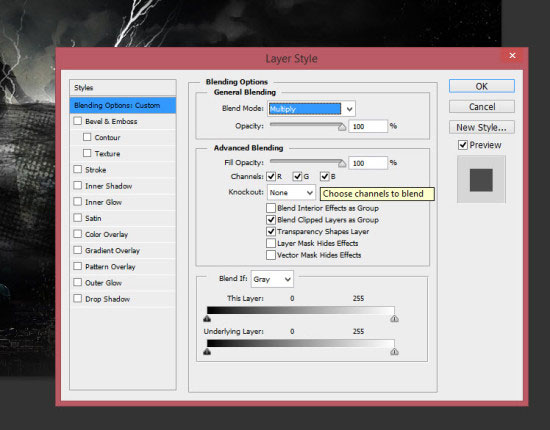Toggle the Preview checkbox

(x=463, y=145)
